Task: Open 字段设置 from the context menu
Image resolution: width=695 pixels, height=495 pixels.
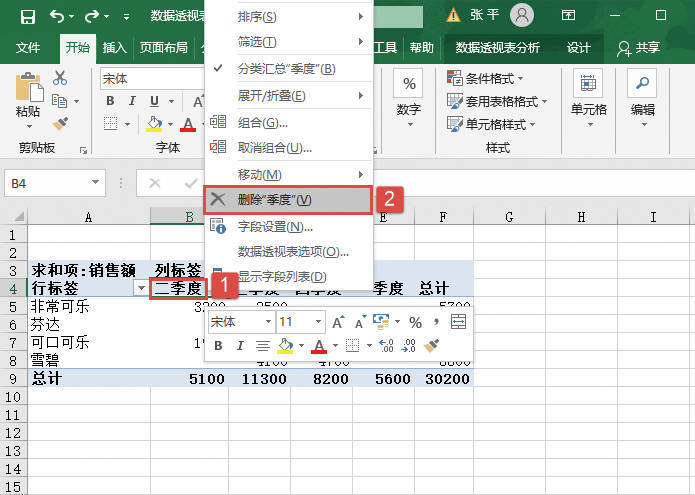Action: coord(275,226)
